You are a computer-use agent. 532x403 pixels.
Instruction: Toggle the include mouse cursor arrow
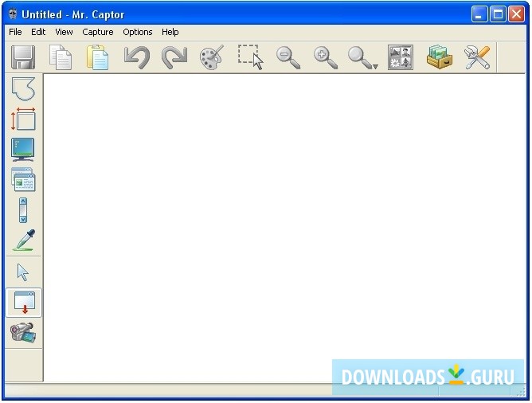point(23,272)
